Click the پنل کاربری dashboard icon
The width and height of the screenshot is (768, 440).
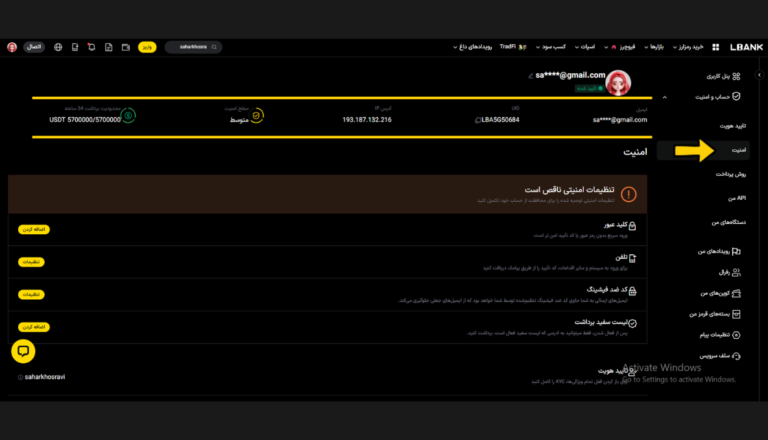point(736,76)
